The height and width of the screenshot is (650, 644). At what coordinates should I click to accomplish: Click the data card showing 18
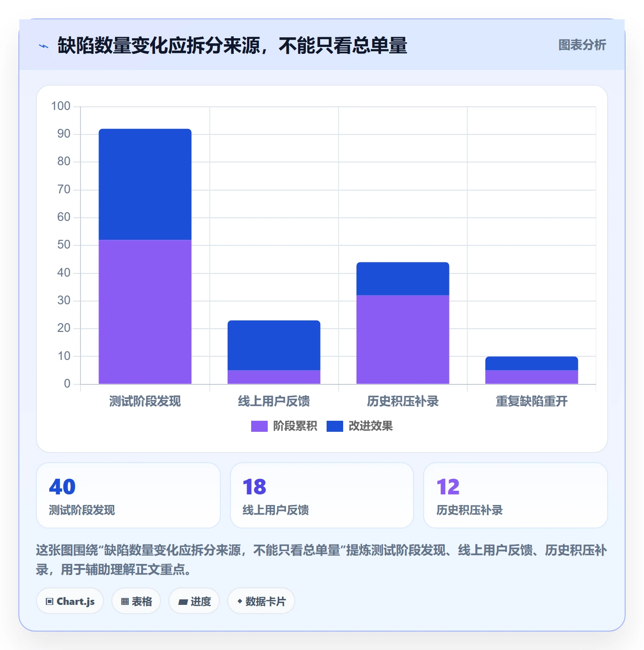322,495
